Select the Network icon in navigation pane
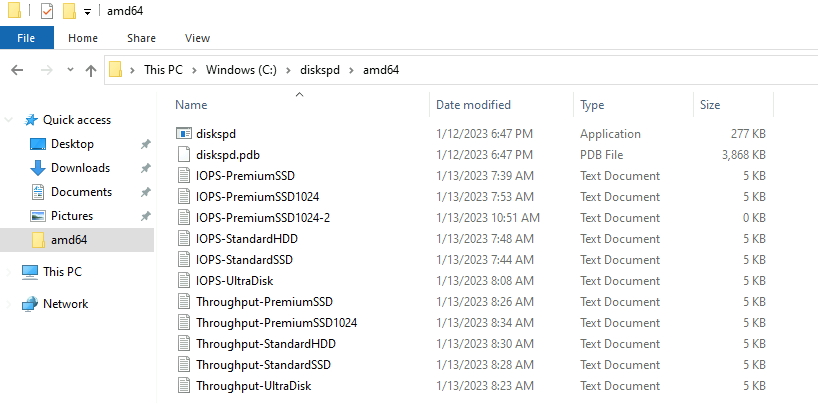This screenshot has height=403, width=818. (30, 304)
